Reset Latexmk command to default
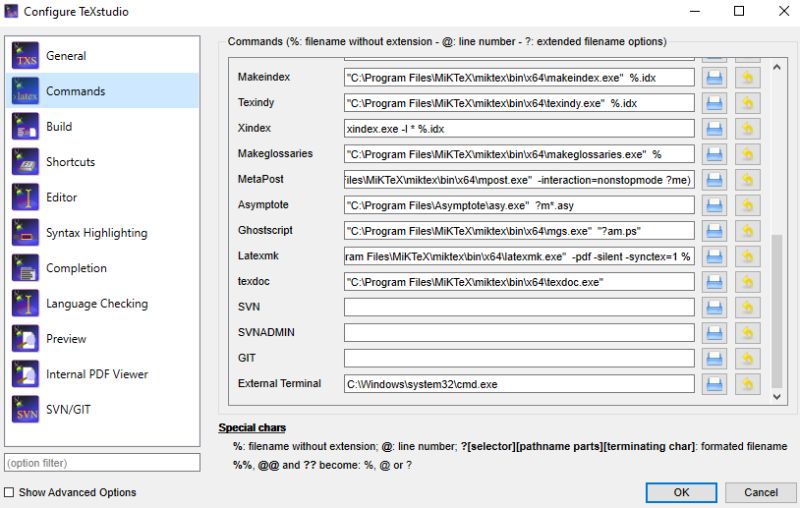 pyautogui.click(x=747, y=256)
